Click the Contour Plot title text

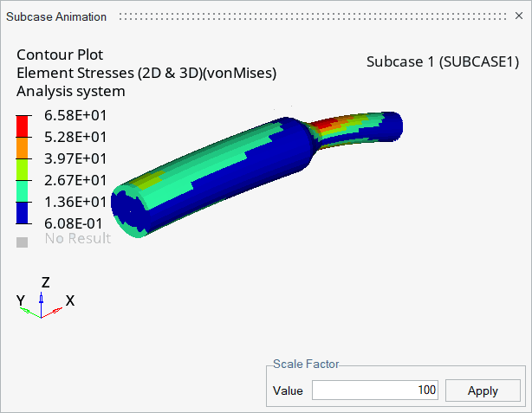[60, 55]
